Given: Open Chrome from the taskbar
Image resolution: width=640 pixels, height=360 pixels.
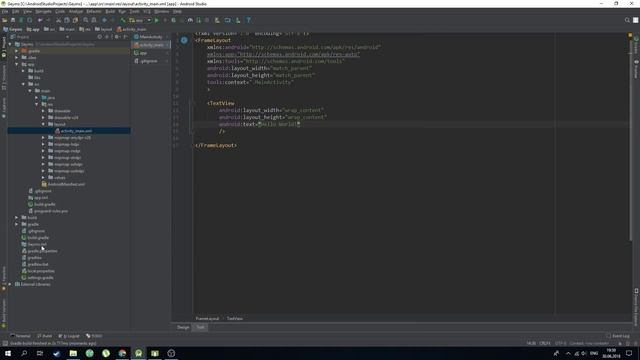Looking at the screenshot, I should click(122, 353).
